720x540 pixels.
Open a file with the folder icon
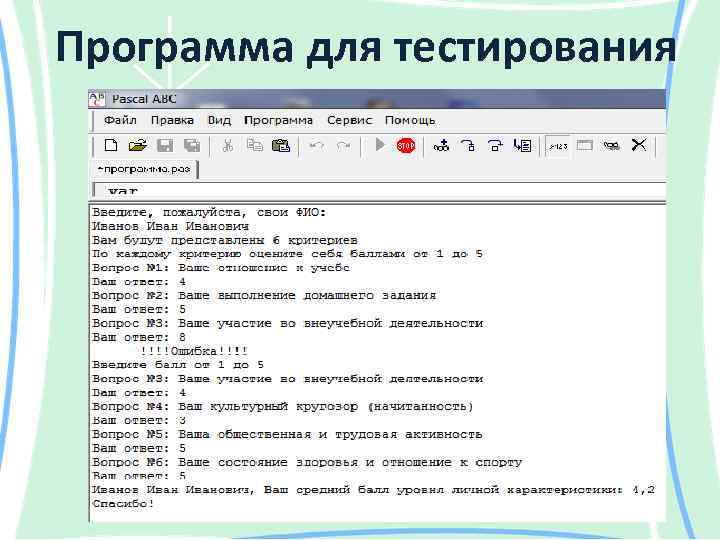(138, 146)
